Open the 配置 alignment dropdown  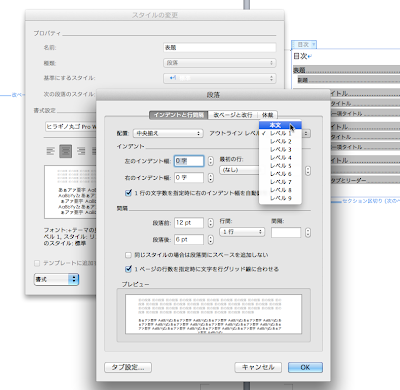tap(168, 133)
